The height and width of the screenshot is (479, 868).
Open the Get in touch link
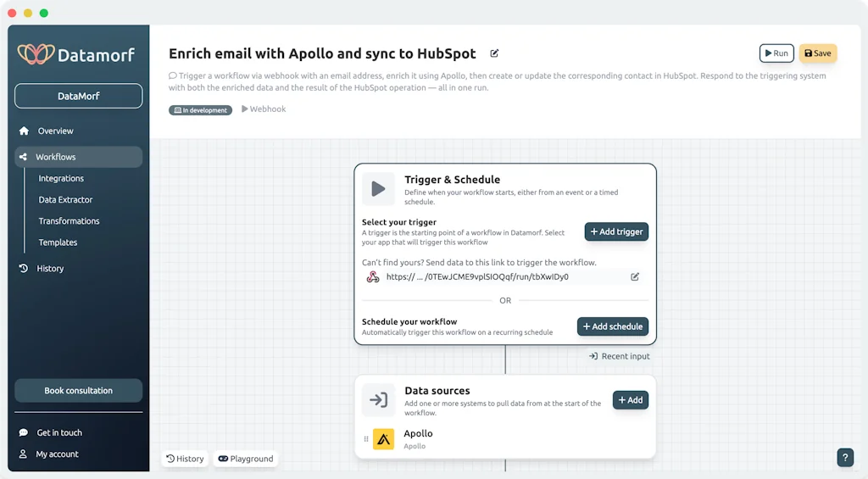tap(59, 432)
